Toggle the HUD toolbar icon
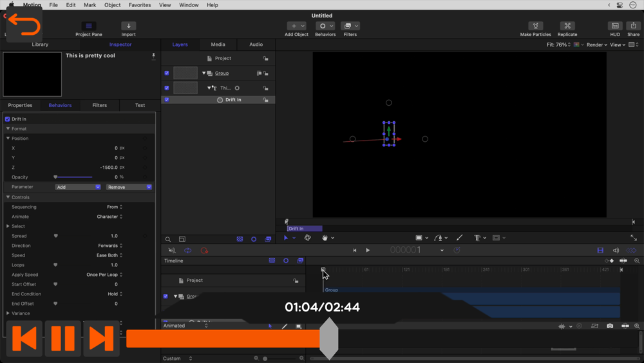644x363 pixels. click(615, 26)
